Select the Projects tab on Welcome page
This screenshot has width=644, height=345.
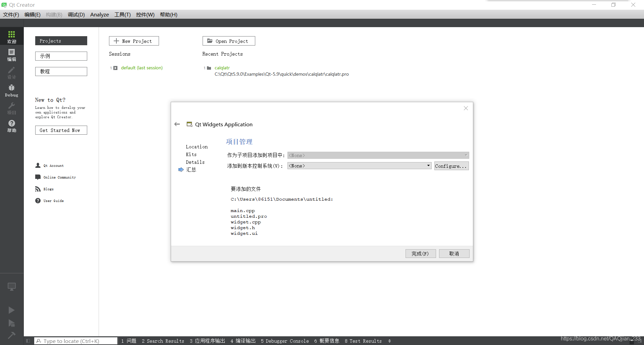coord(61,41)
